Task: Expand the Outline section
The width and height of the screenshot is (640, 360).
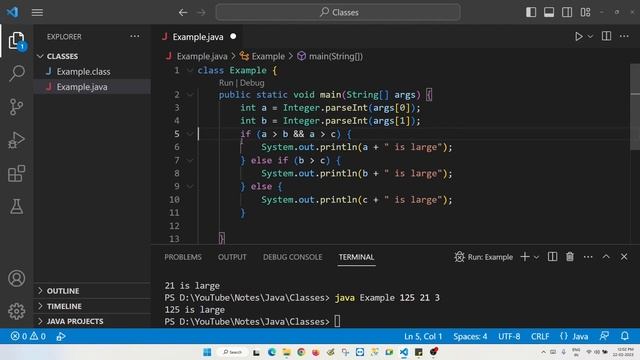Action: (x=63, y=291)
